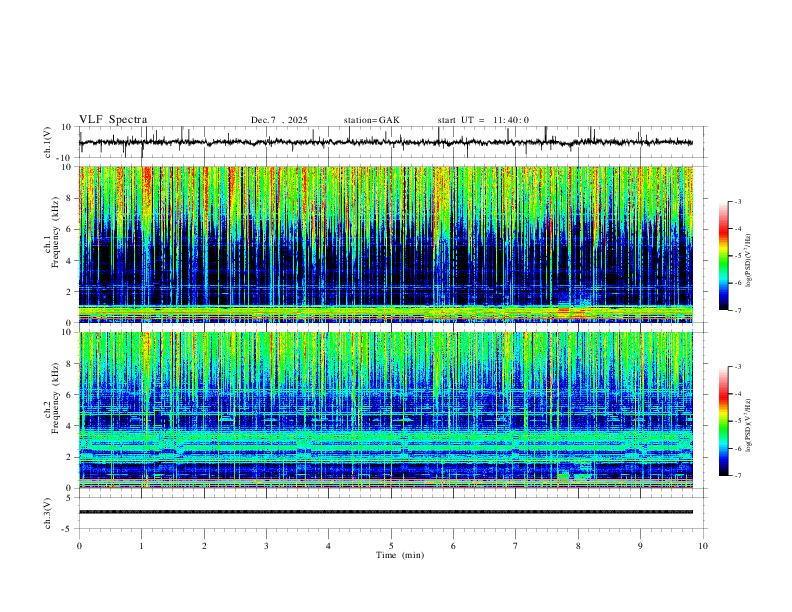Click the "station=GAK" header label

coord(371,120)
